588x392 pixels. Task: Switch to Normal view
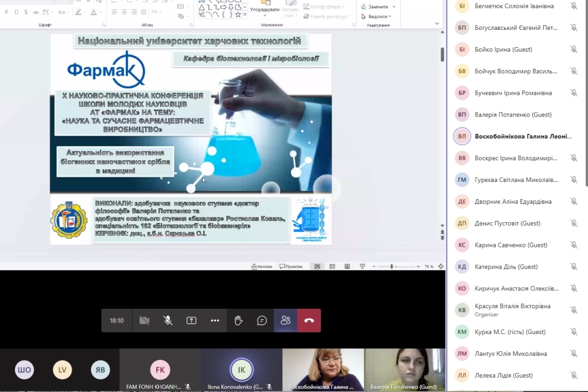click(x=317, y=266)
